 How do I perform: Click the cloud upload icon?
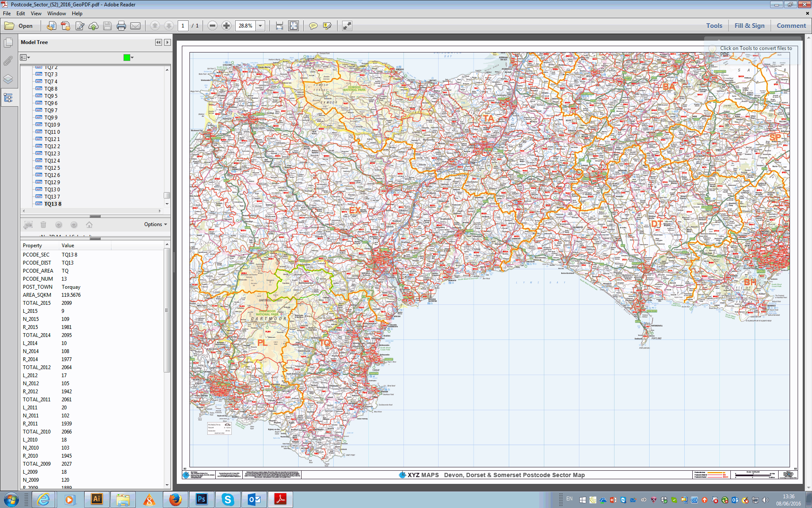pyautogui.click(x=93, y=26)
